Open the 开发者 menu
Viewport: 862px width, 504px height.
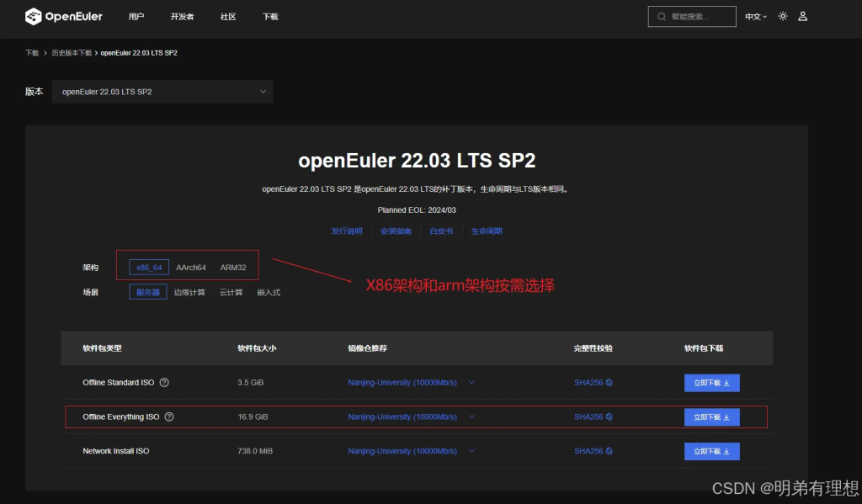pos(182,17)
